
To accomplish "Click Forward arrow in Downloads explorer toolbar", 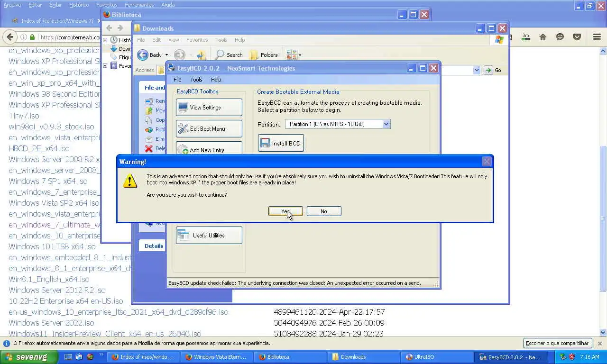I will point(179,55).
